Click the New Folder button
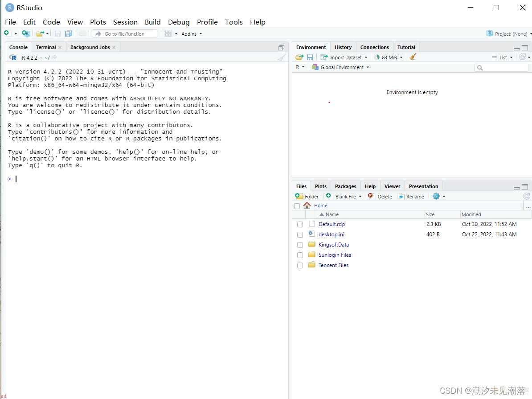The image size is (532, 399). [x=307, y=196]
